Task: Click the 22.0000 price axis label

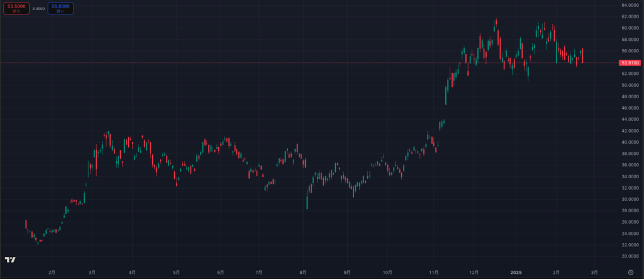Action: point(630,245)
